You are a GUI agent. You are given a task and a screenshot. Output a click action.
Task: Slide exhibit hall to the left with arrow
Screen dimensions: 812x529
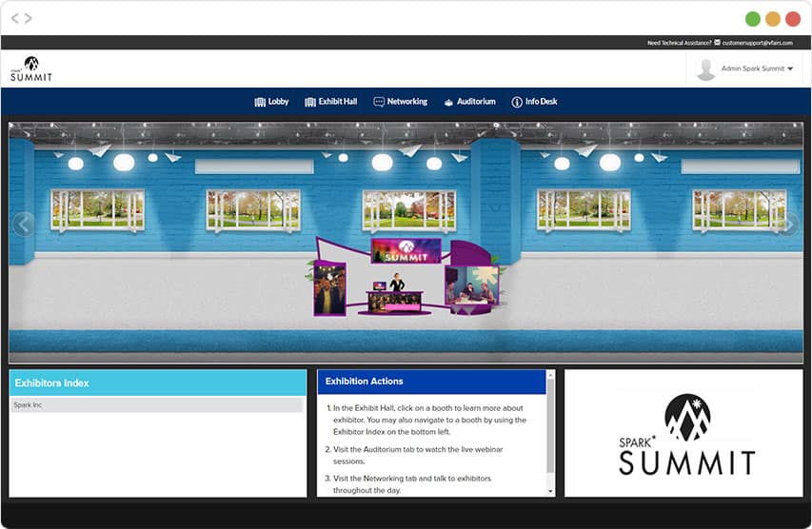(x=22, y=225)
